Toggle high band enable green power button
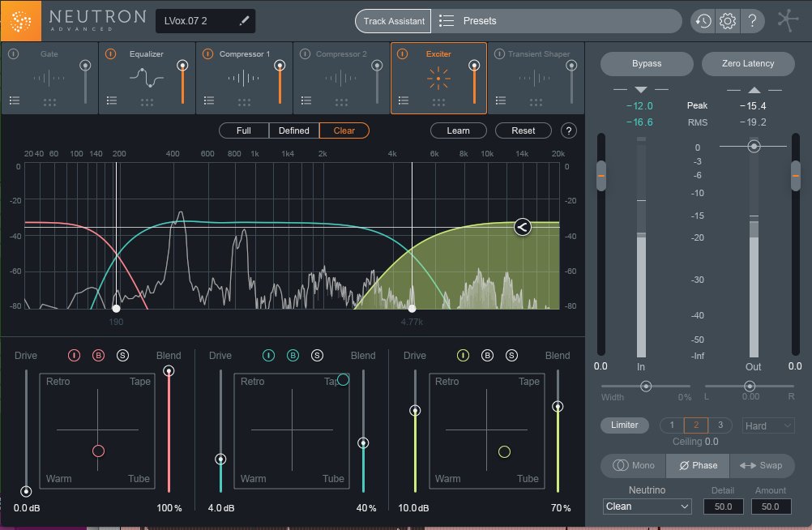812x530 pixels. tap(463, 356)
